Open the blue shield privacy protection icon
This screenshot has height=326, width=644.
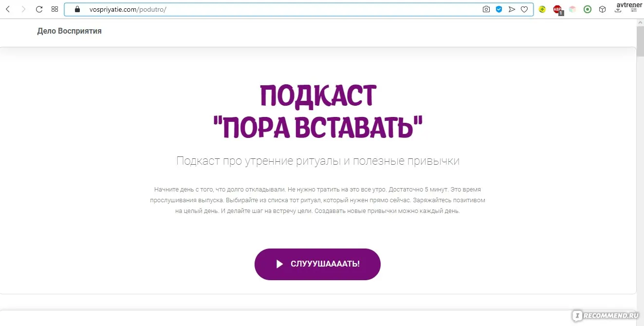[x=499, y=9]
